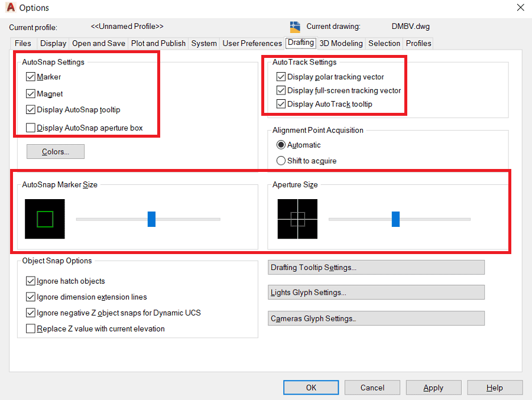
Task: Click the AutoCAD logo icon in title bar
Action: click(11, 7)
